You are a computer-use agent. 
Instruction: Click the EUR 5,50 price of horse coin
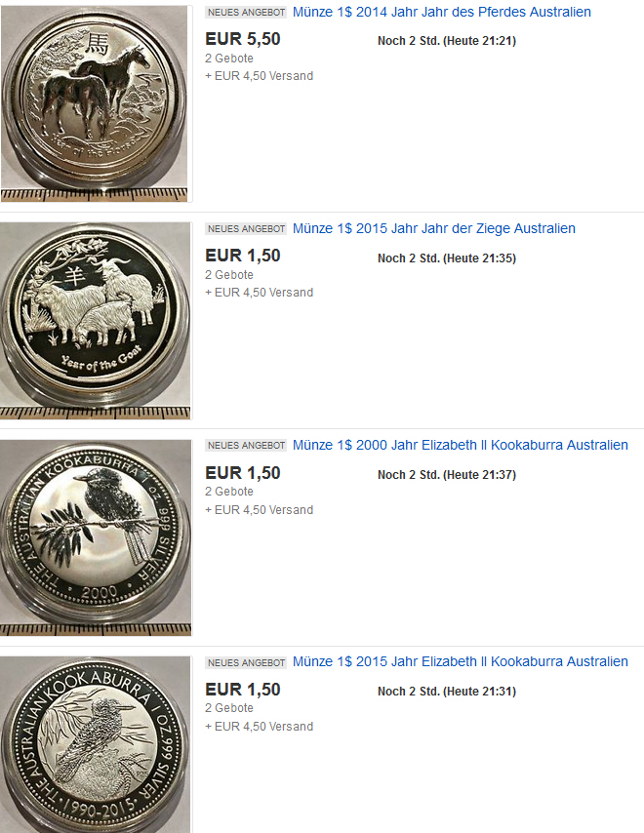coord(243,39)
